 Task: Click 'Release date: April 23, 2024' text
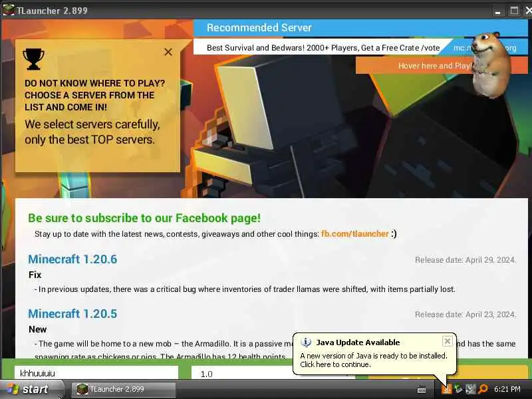tap(465, 315)
